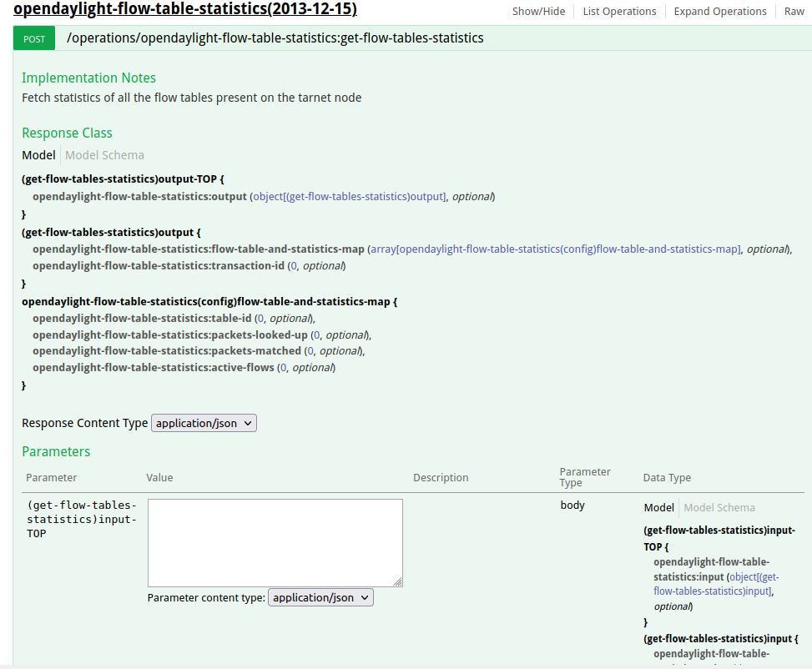The height and width of the screenshot is (669, 812).
Task: Click 'opendaylight-flow-table-statistics:table-id' field text
Action: (x=142, y=319)
